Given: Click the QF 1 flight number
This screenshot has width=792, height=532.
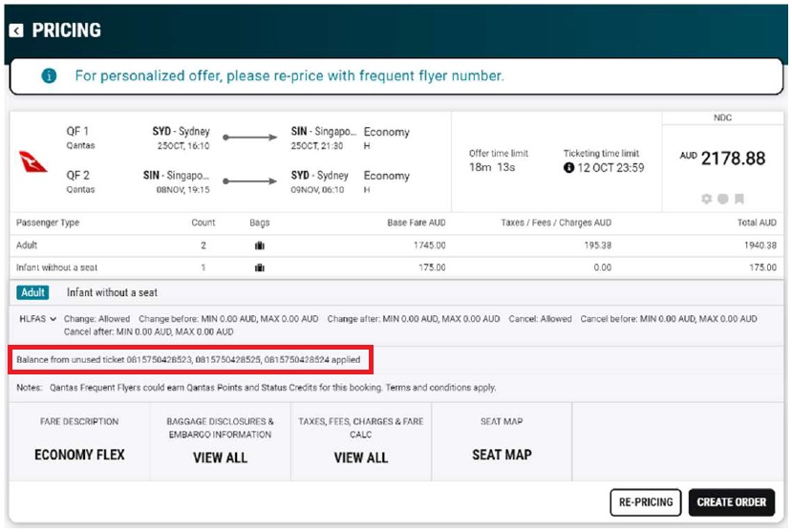Looking at the screenshot, I should 77,131.
